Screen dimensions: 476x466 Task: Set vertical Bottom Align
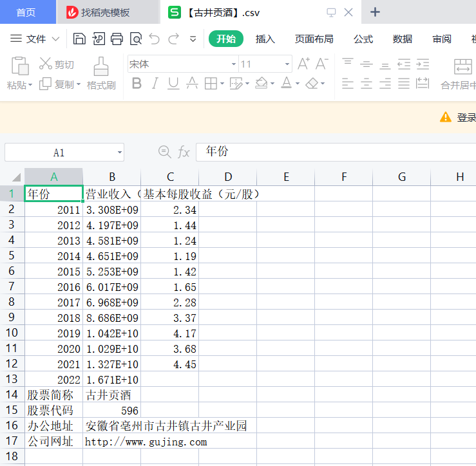click(385, 66)
